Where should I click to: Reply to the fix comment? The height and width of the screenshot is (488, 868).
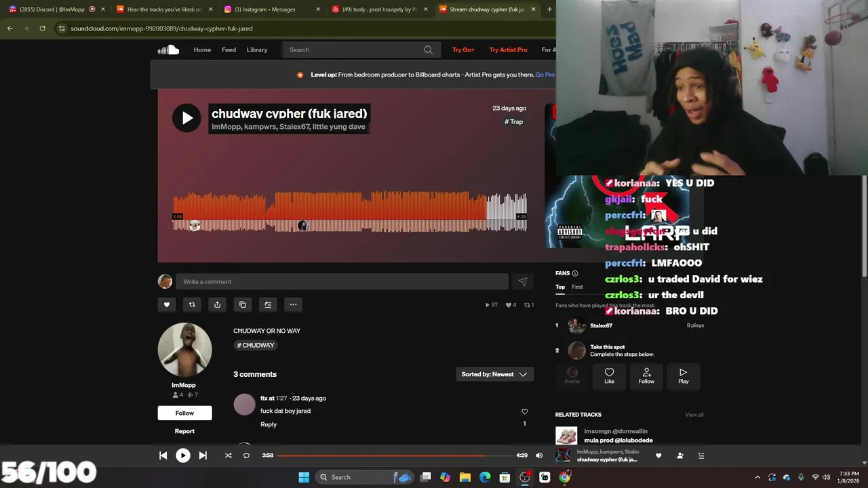coord(269,424)
